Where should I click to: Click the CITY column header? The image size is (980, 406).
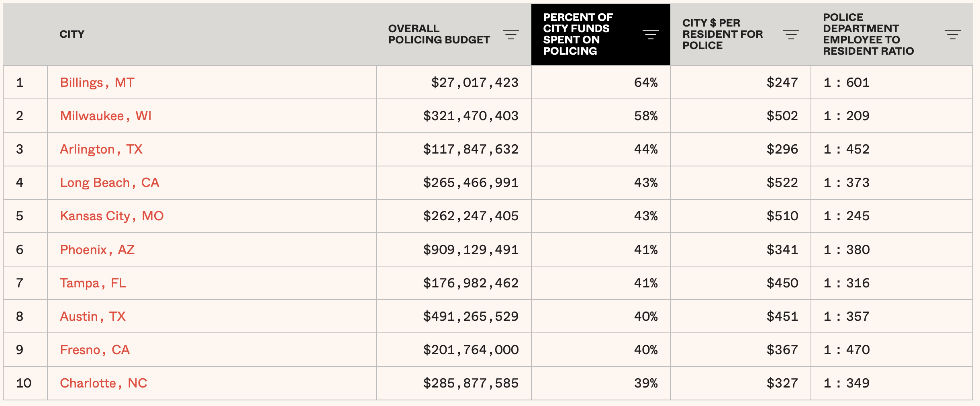coord(72,34)
